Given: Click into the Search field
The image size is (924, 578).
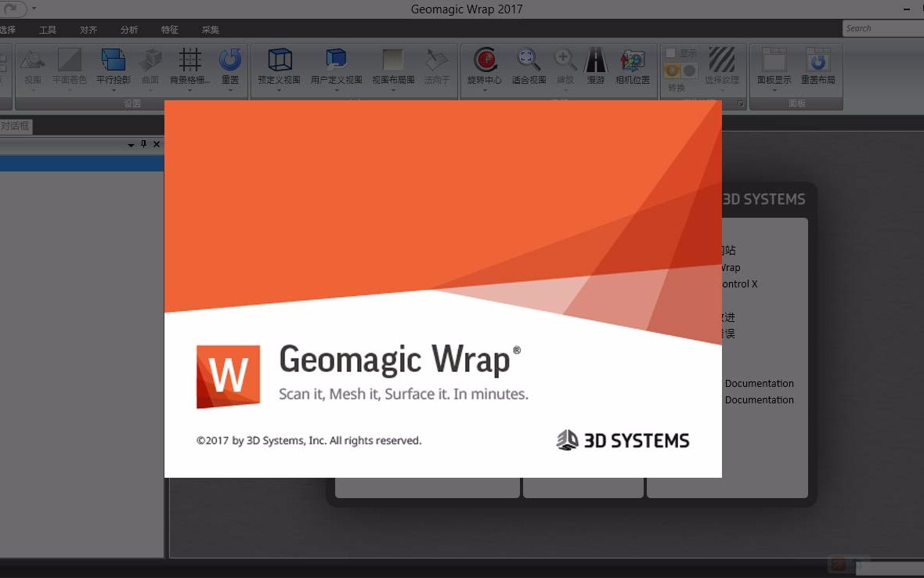Looking at the screenshot, I should tap(882, 28).
